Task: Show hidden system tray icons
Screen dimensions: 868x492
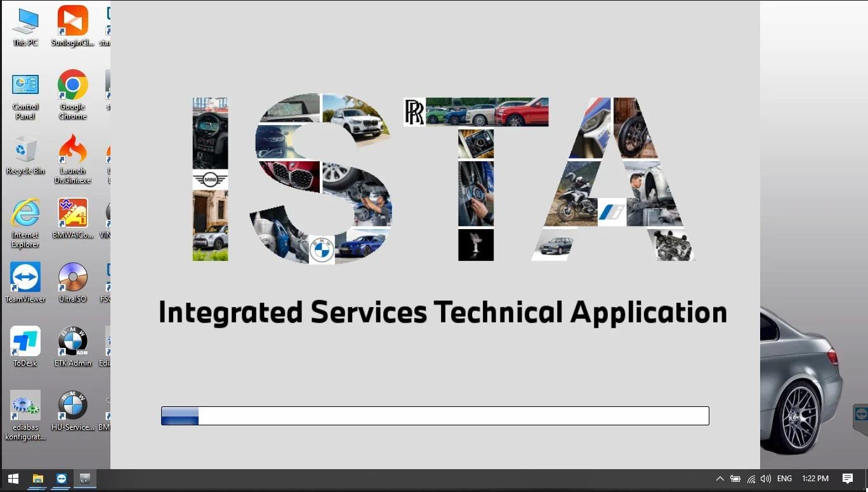Action: [720, 479]
